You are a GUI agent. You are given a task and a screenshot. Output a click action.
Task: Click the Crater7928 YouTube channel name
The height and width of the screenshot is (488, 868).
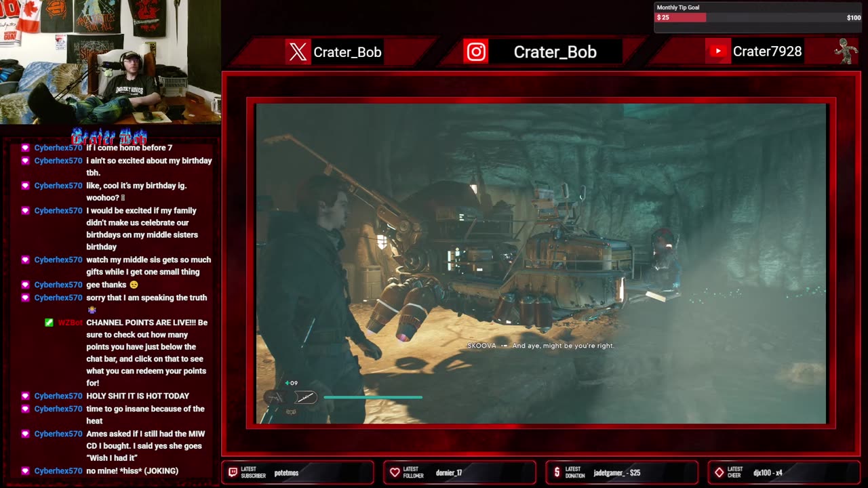767,52
